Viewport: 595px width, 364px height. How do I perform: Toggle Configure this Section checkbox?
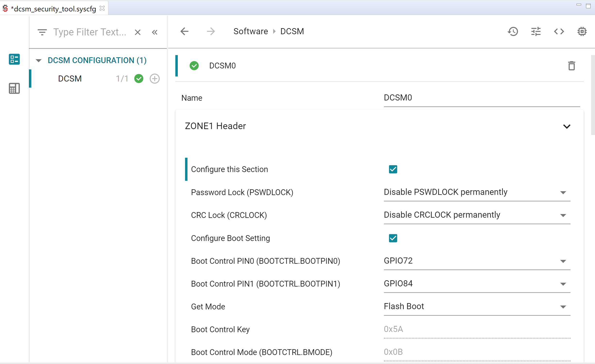click(x=393, y=169)
